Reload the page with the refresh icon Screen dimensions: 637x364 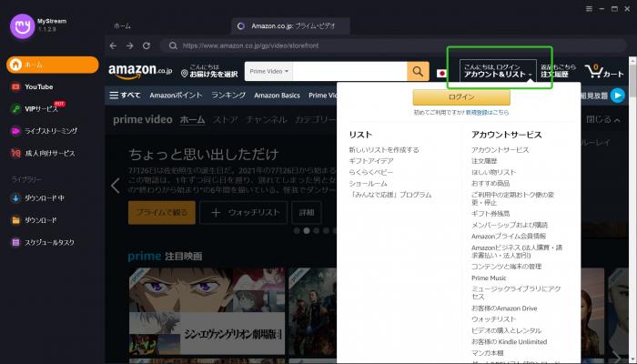coord(147,45)
